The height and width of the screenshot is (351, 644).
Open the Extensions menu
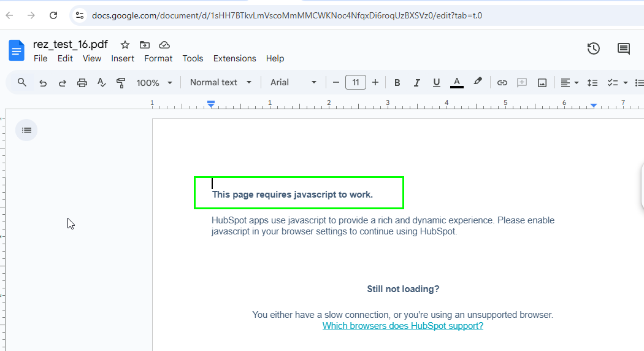click(234, 58)
